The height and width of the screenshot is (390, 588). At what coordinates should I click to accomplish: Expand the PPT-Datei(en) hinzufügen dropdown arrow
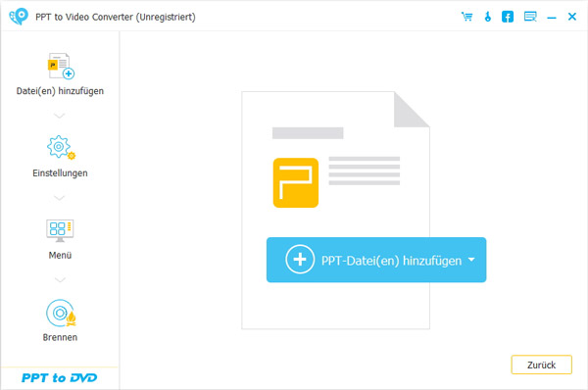(471, 260)
